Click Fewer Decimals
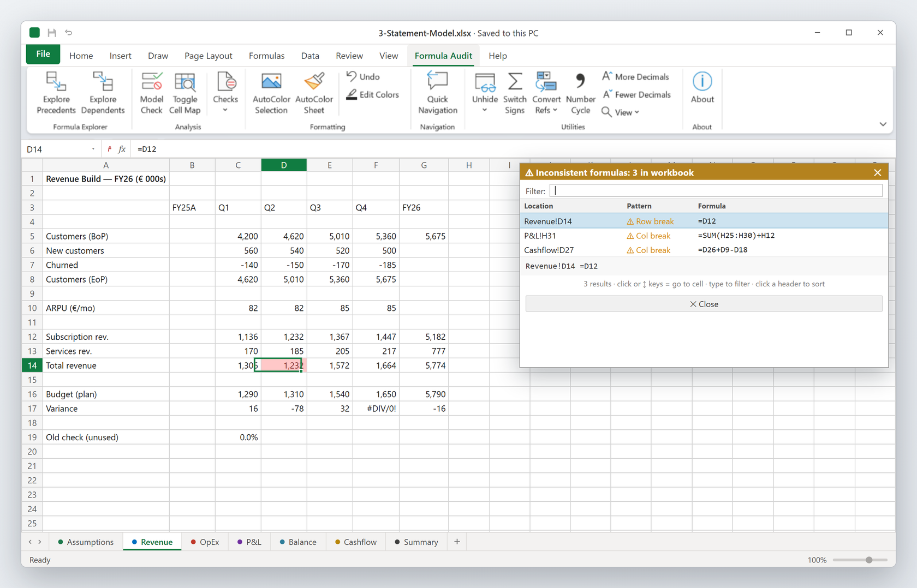Screen dimensions: 917x588 (x=636, y=94)
